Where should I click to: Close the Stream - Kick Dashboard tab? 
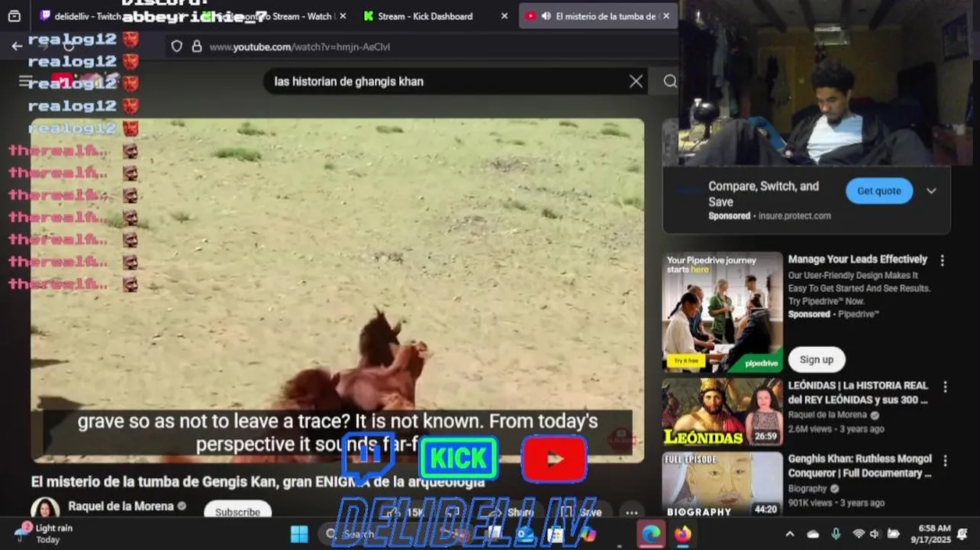click(x=504, y=16)
